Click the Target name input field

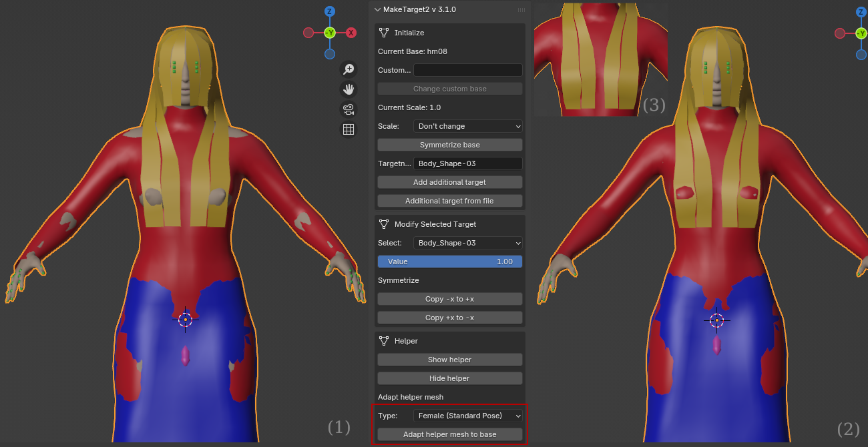click(467, 163)
